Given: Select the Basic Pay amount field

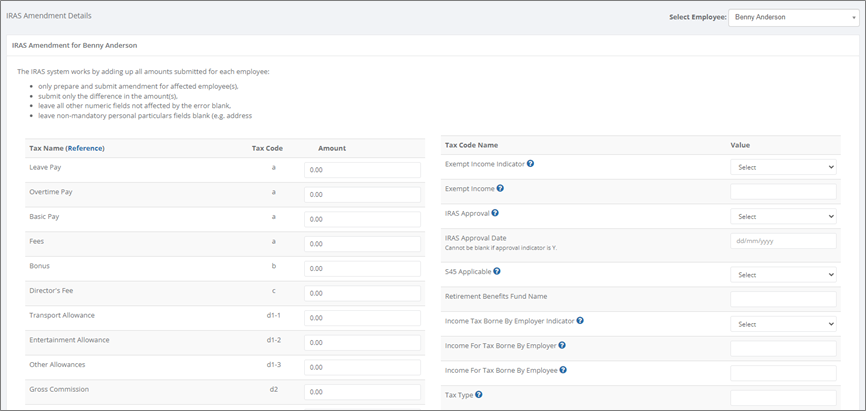Looking at the screenshot, I should (362, 219).
